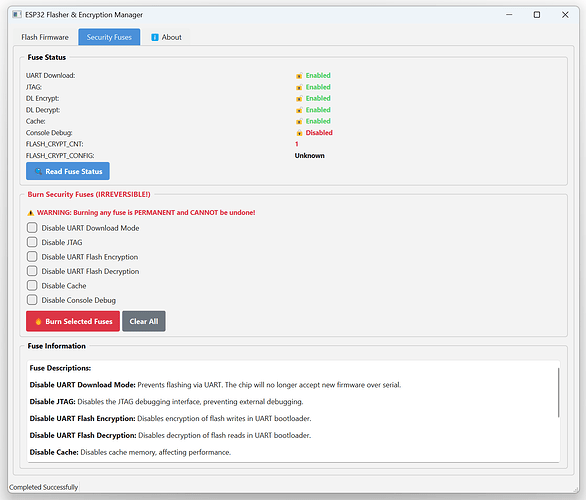
Task: Click the Read Fuse Status button
Action: [68, 171]
